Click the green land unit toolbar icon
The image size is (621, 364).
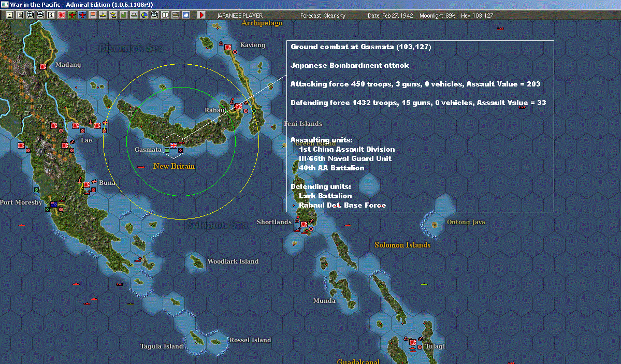click(124, 15)
